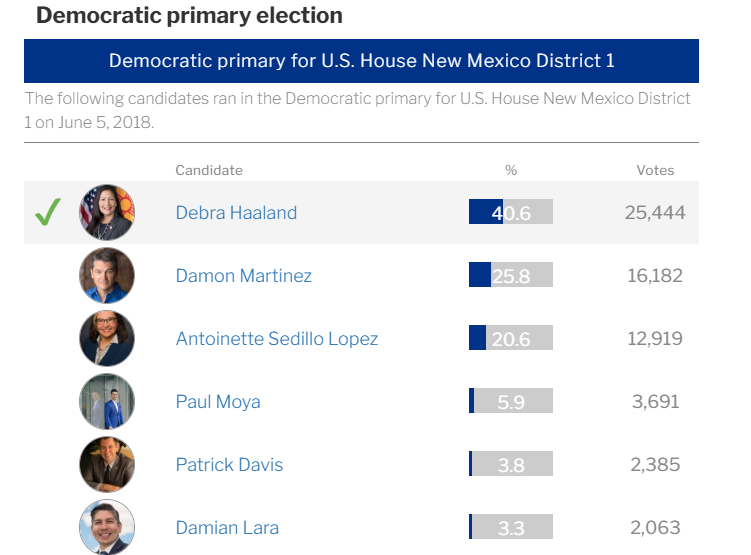Click Damian Lara's candidate photo
The image size is (751, 555).
point(107,526)
